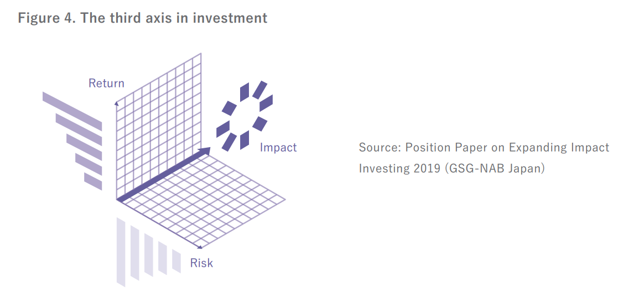Click the thick Impact arrow head
644x301 pixels.
click(x=205, y=152)
